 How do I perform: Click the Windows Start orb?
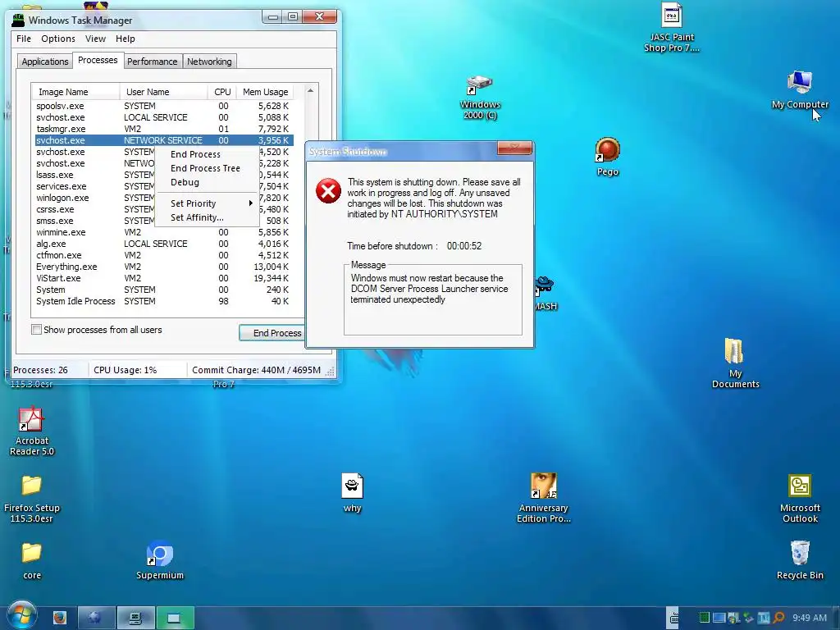coord(21,615)
